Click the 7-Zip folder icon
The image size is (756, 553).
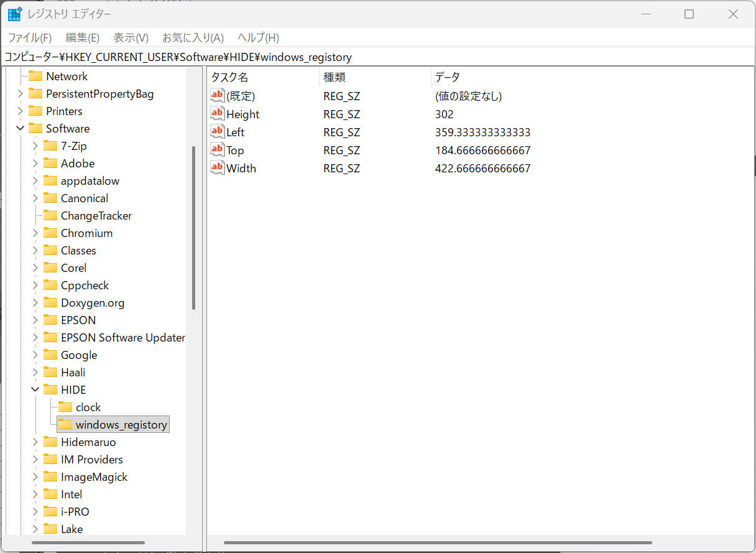click(x=50, y=146)
